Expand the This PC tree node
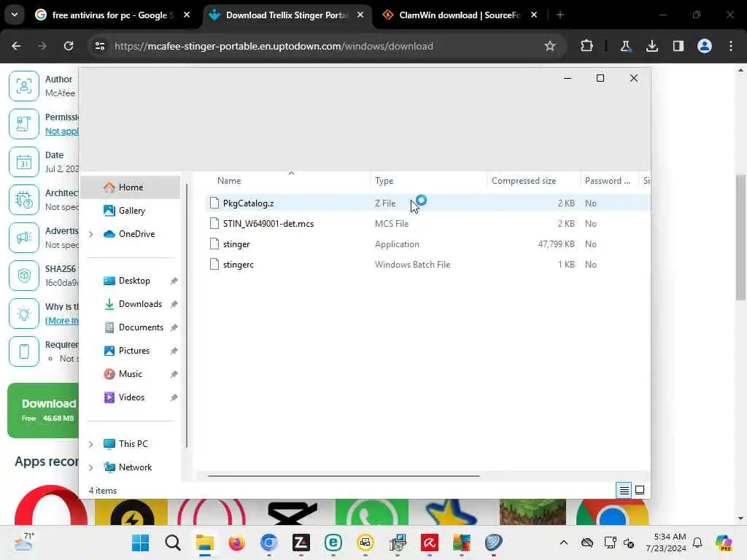 (90, 444)
